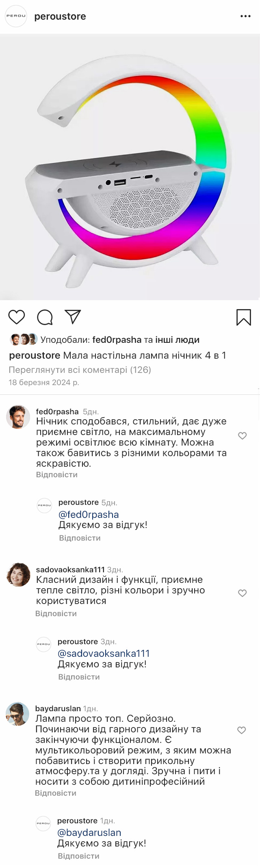The image size is (260, 868).
Task: Like the post with the heart icon
Action: tap(17, 317)
